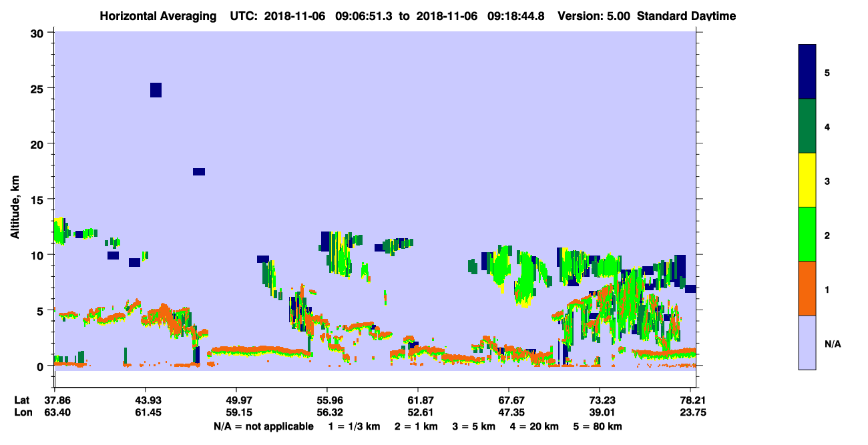Click the colorbar label 'N/A'
This screenshot has width=868, height=445.
click(833, 344)
